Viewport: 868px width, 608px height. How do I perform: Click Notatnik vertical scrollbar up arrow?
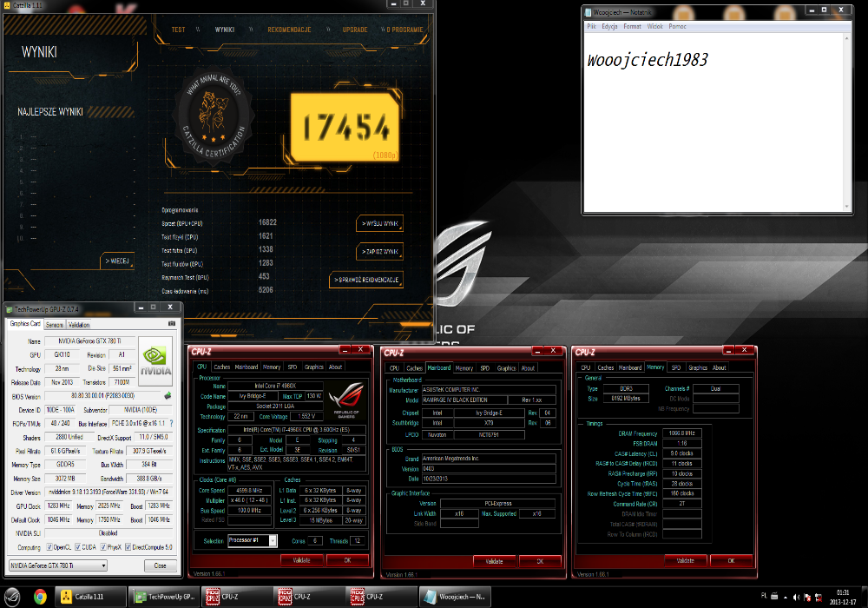(x=846, y=37)
